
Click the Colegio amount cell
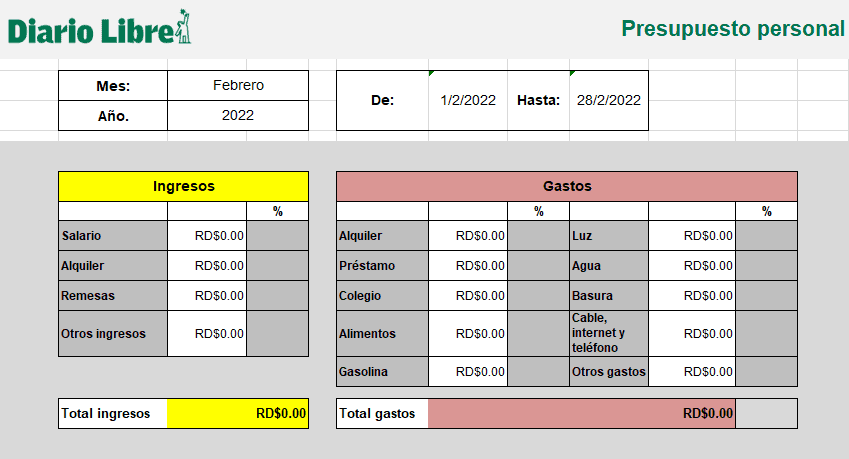click(x=468, y=296)
